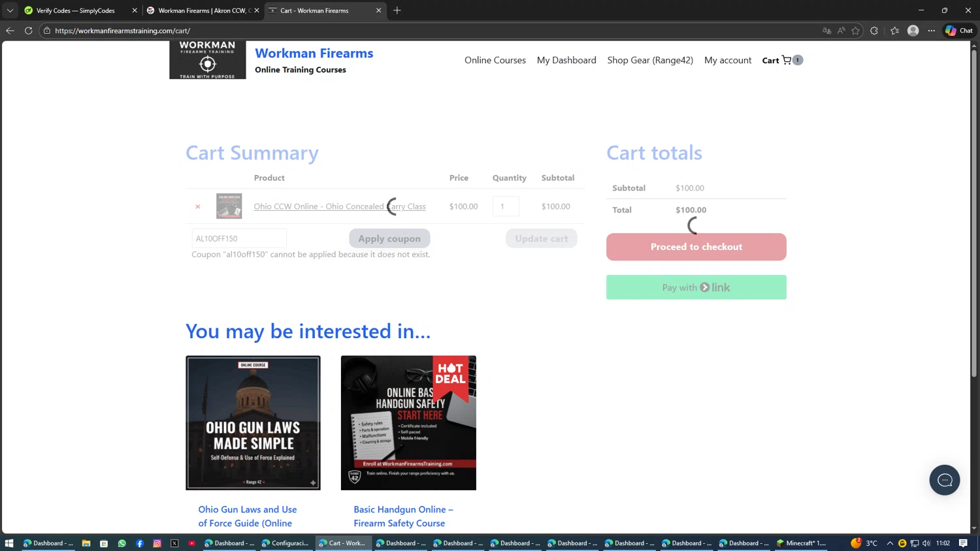Click the translate page icon
This screenshot has height=551, width=980.
[826, 31]
